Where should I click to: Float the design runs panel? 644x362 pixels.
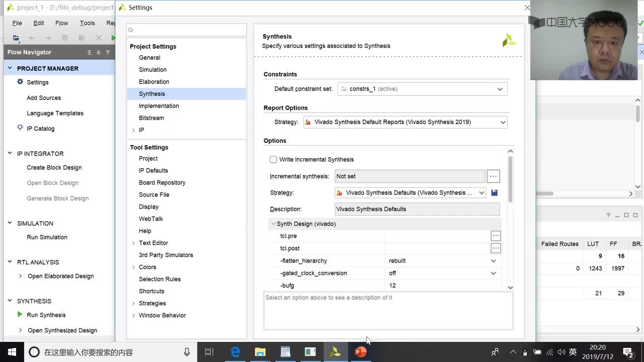click(x=635, y=215)
